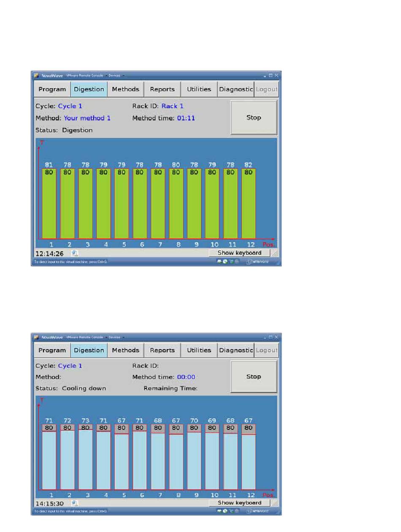Select Program tab in the upper window
This screenshot has height=532, width=401.
coord(52,90)
